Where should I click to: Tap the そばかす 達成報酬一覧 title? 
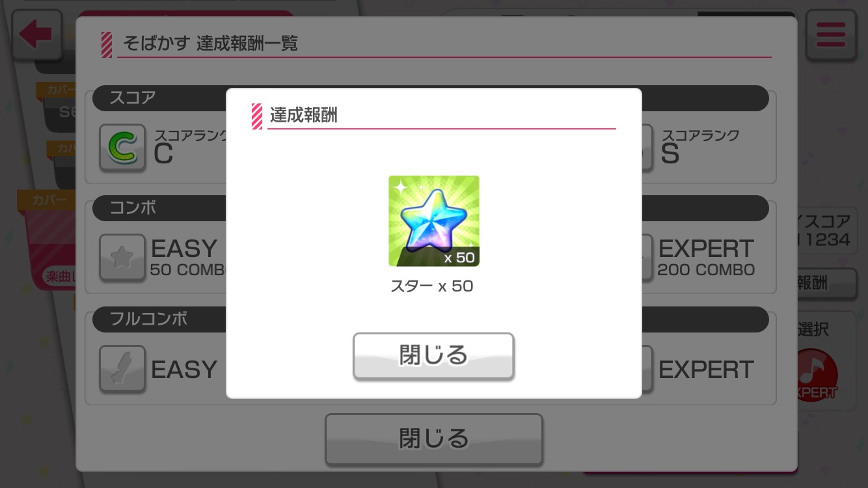(x=210, y=44)
